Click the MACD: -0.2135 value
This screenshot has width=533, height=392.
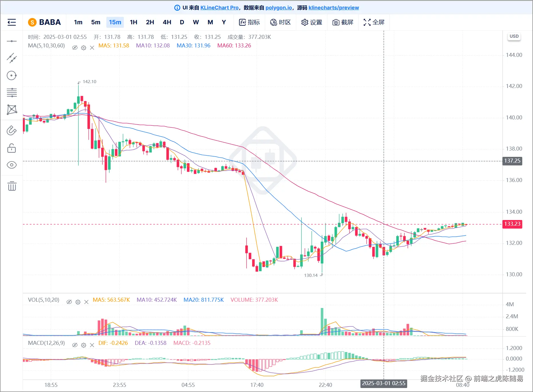point(192,343)
